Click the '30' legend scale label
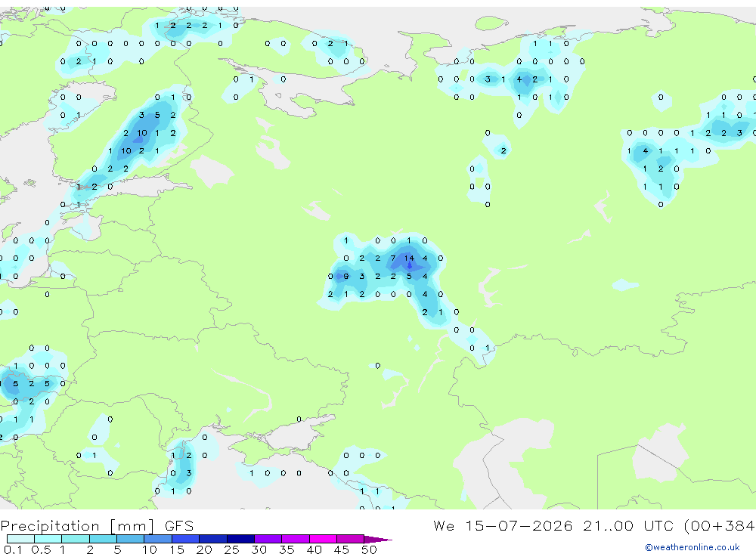The width and height of the screenshot is (756, 554). coord(259,549)
